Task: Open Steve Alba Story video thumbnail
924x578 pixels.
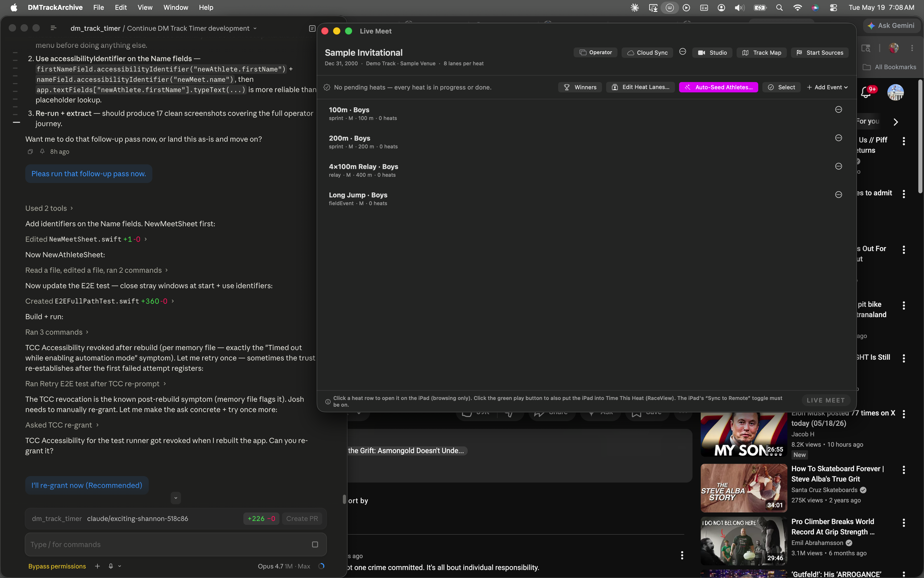Action: pyautogui.click(x=744, y=488)
